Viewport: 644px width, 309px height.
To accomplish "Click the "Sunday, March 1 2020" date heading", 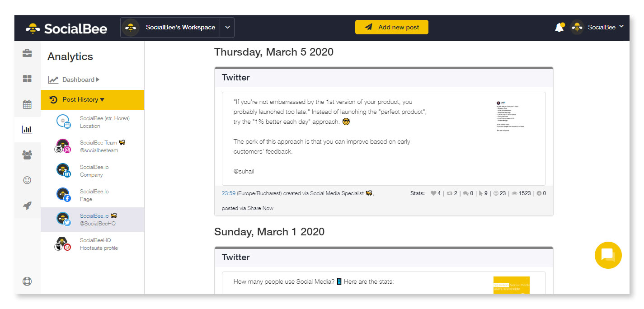I will click(269, 232).
